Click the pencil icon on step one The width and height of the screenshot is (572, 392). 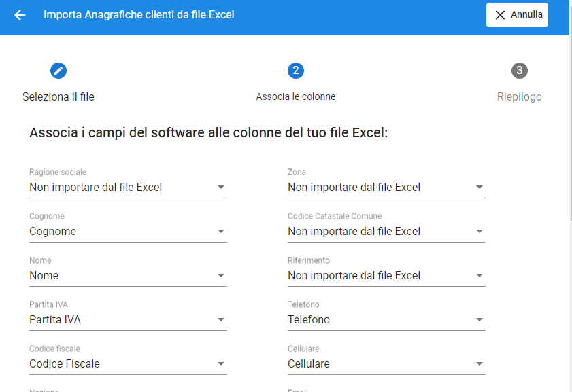pos(58,70)
